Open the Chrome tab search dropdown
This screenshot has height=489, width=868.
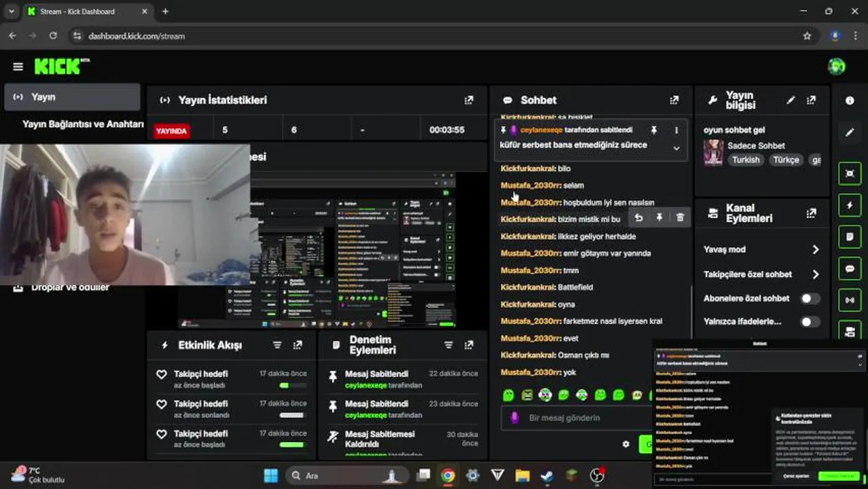point(11,12)
